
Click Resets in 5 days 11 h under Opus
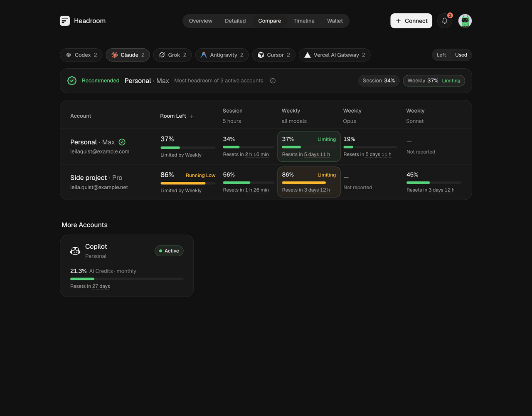pyautogui.click(x=367, y=154)
